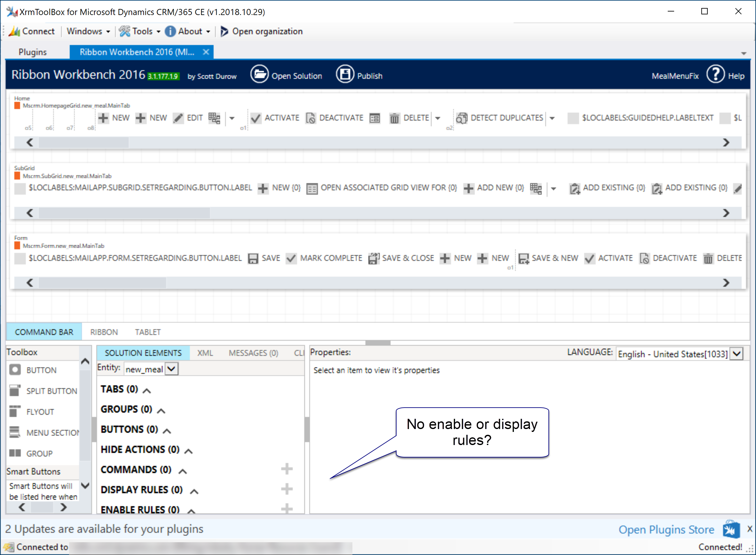The image size is (756, 555).
Task: Open the Delete button dropdown arrow in Home
Action: click(x=437, y=118)
